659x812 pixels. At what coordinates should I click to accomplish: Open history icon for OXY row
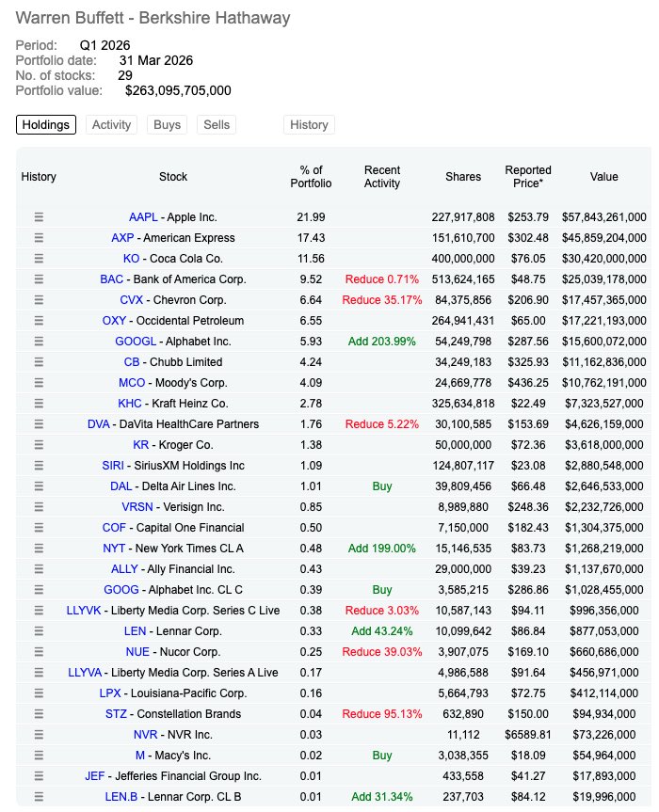click(x=39, y=321)
